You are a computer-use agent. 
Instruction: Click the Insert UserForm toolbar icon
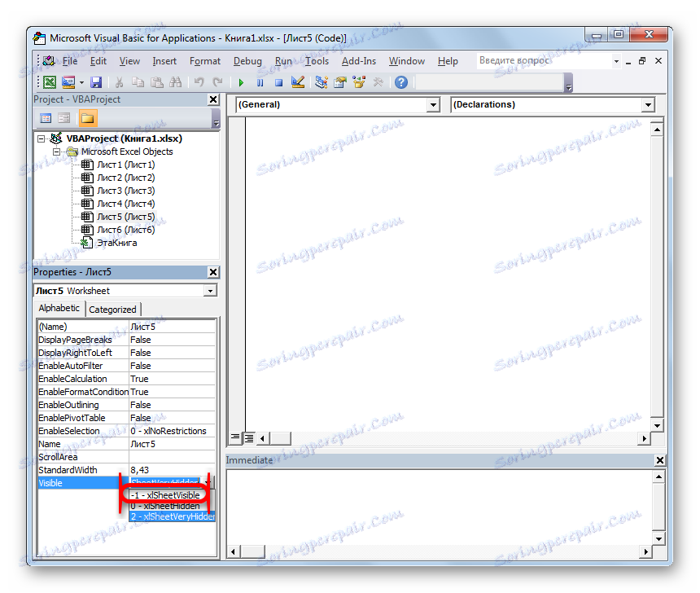(68, 82)
